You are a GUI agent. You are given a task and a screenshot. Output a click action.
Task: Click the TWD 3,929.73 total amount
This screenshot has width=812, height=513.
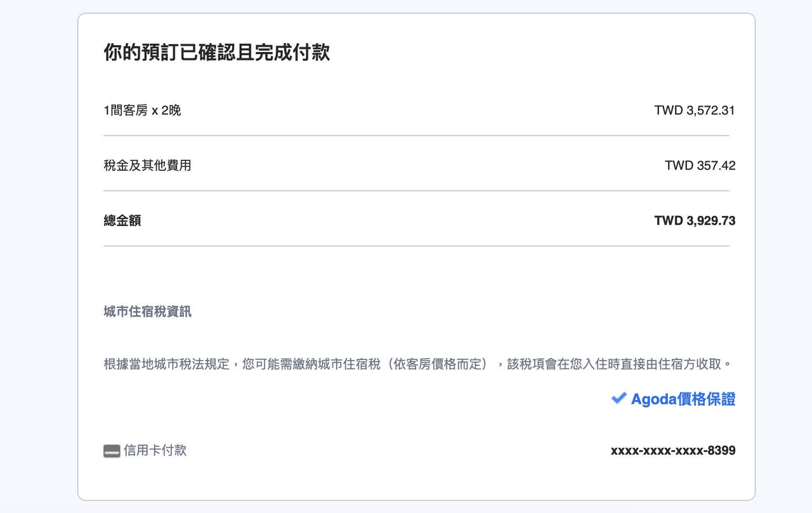695,221
